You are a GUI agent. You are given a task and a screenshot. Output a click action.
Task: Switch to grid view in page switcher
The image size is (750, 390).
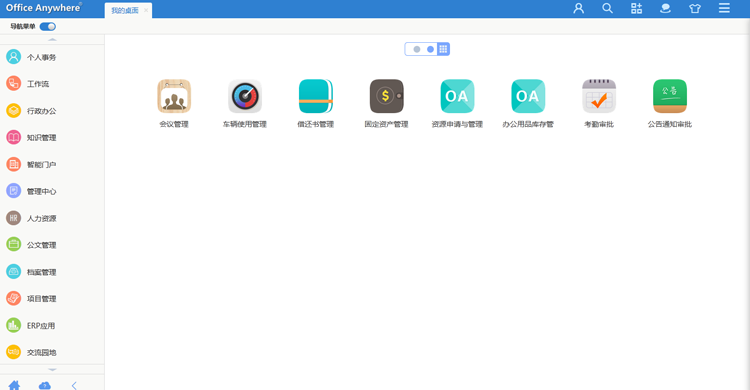[443, 49]
